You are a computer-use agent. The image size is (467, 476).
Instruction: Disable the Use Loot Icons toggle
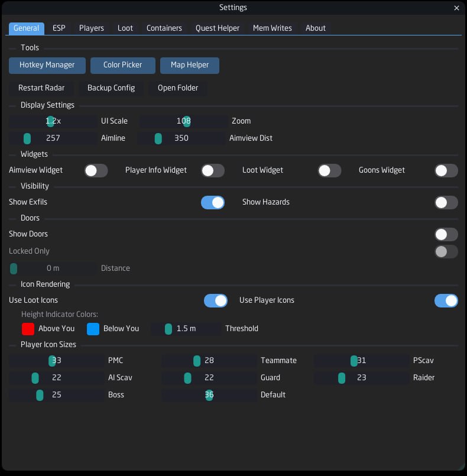point(216,300)
